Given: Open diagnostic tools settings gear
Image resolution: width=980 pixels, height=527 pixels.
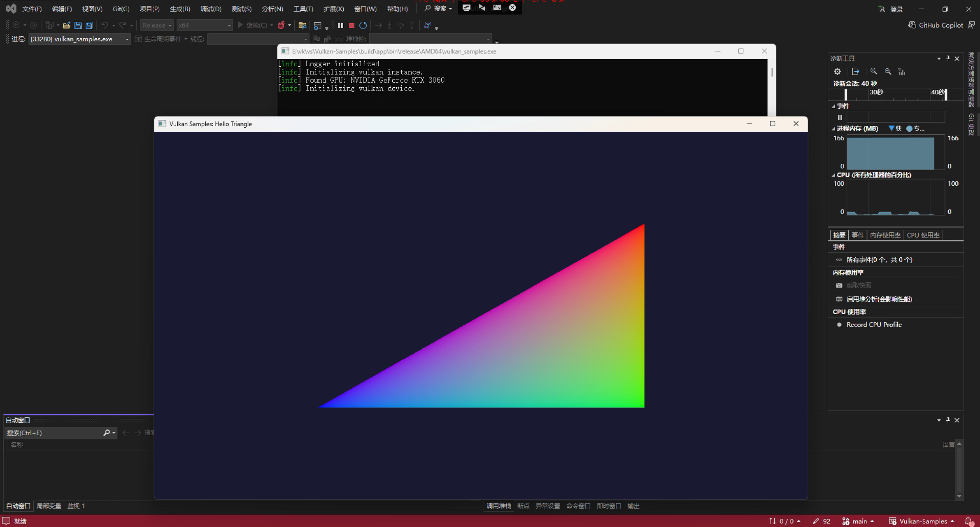Looking at the screenshot, I should click(x=837, y=72).
